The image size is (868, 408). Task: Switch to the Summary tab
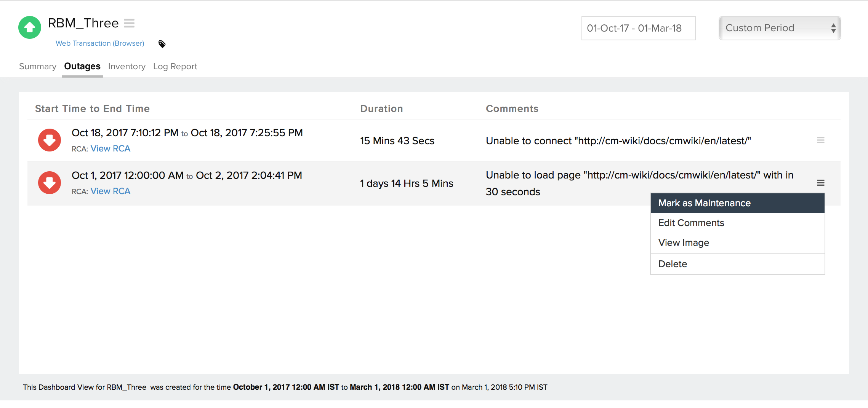pyautogui.click(x=38, y=67)
